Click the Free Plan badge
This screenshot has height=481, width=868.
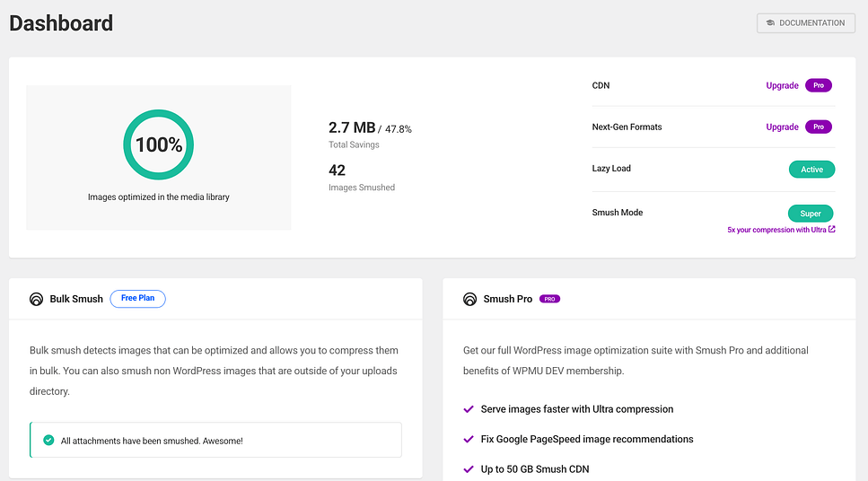(x=137, y=299)
